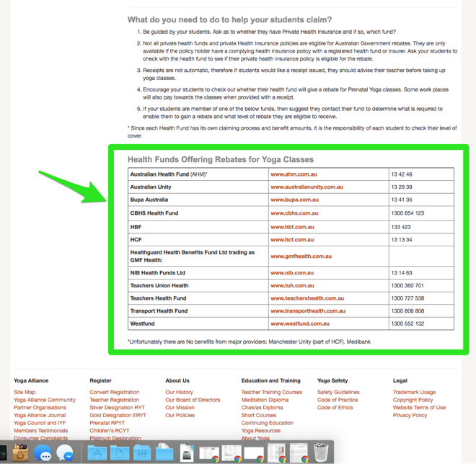Select the '1300 654 123' phone number
Screen dimensions: 476x464
(407, 213)
